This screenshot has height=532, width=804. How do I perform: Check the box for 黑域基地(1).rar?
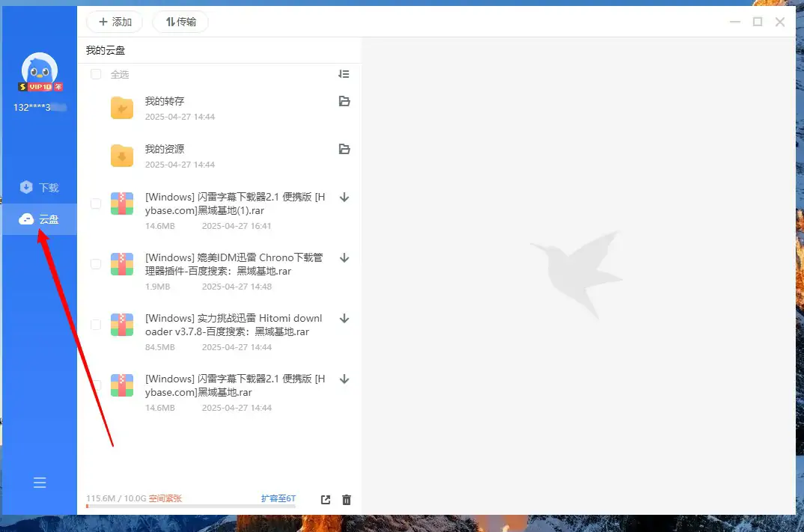(96, 204)
